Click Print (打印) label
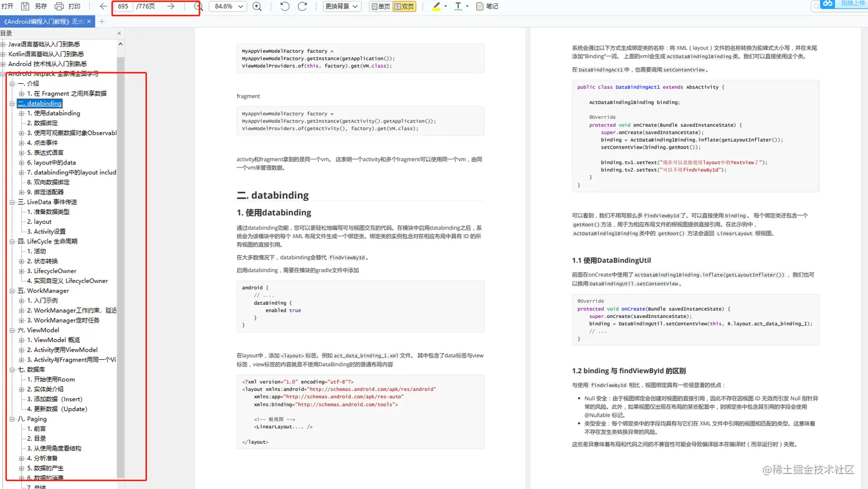Image resolution: width=868 pixels, height=489 pixels. point(75,6)
